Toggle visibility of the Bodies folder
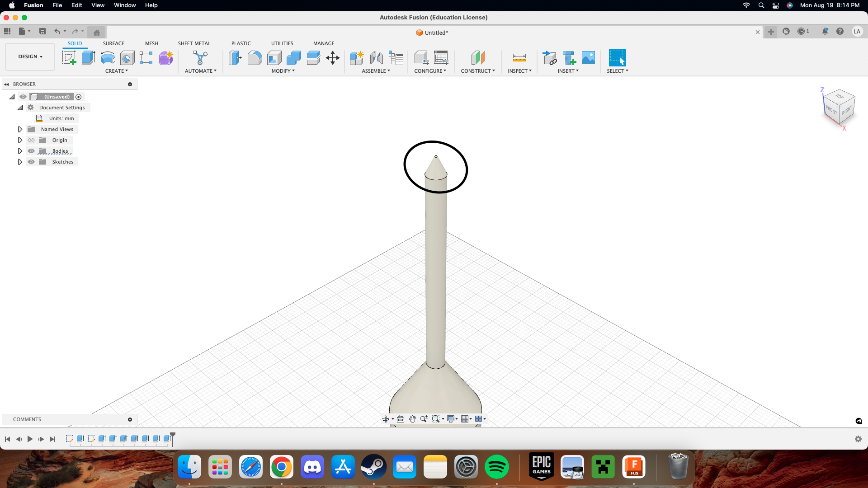This screenshot has width=868, height=488. point(31,151)
